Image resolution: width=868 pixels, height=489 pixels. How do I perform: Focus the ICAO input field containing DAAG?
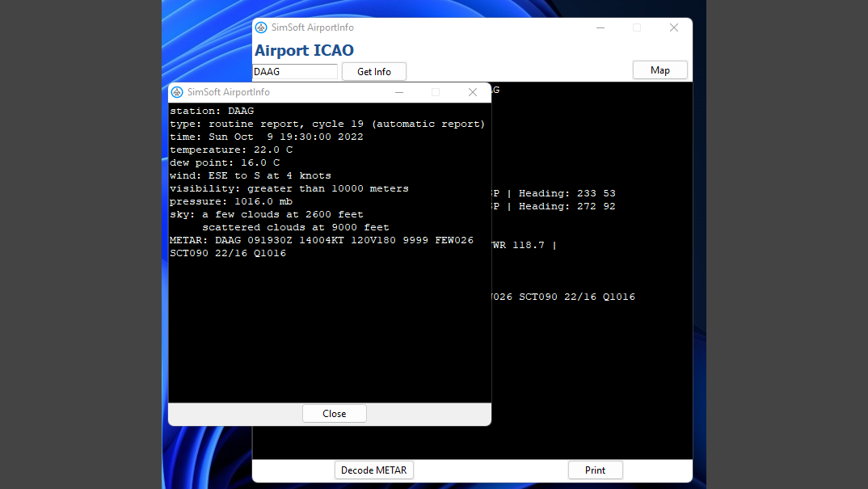click(295, 71)
